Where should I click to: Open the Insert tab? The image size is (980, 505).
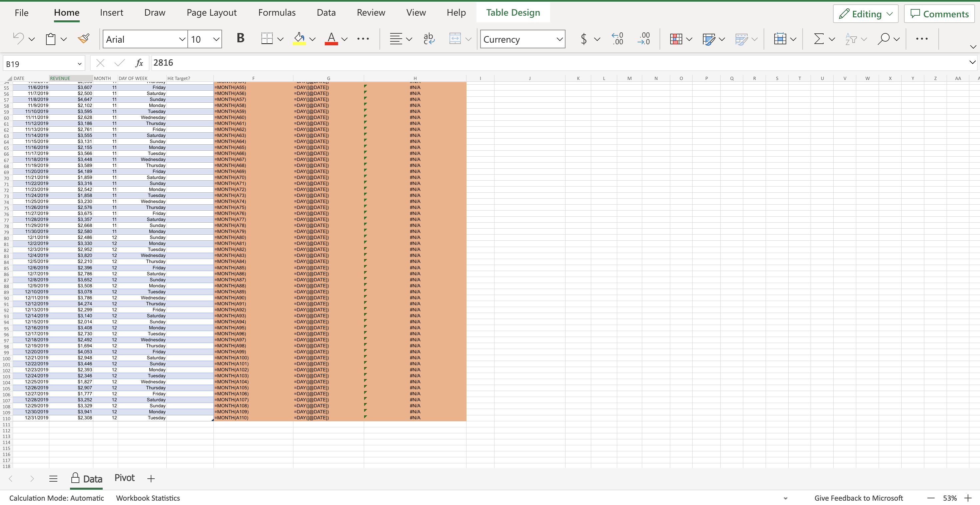coord(111,13)
